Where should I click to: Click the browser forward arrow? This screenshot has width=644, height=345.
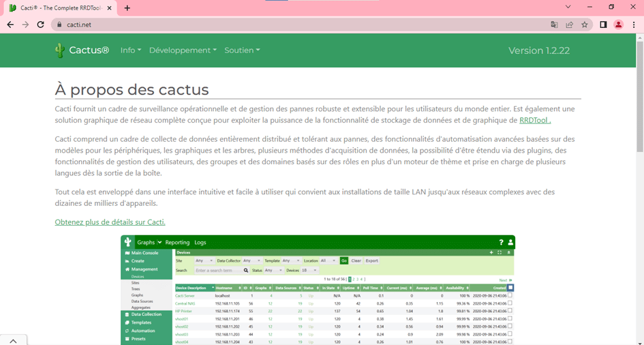[x=25, y=25]
